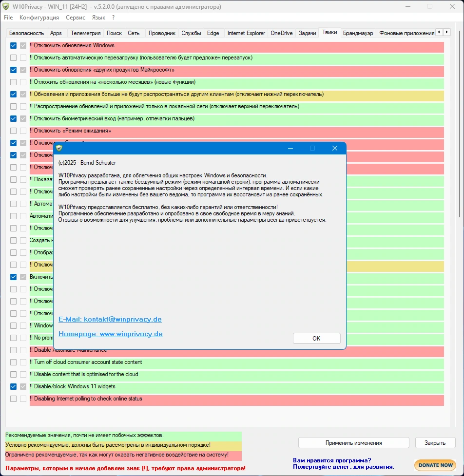Open the Homepage www.winprivacy.de link
The image size is (464, 476).
(111, 334)
